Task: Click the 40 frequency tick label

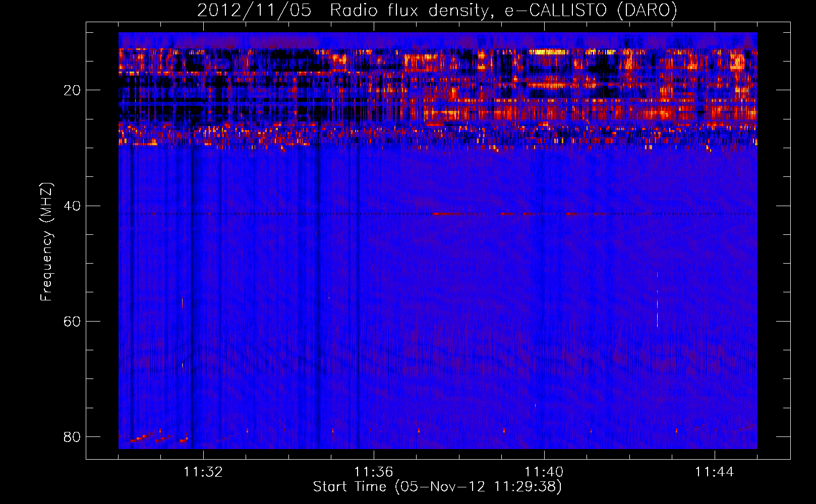Action: (x=72, y=206)
